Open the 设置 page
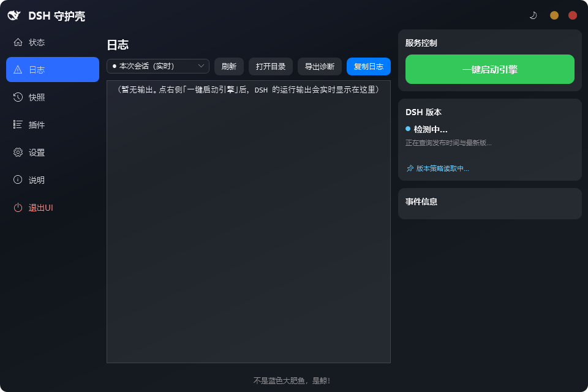This screenshot has width=588, height=392. pos(53,153)
